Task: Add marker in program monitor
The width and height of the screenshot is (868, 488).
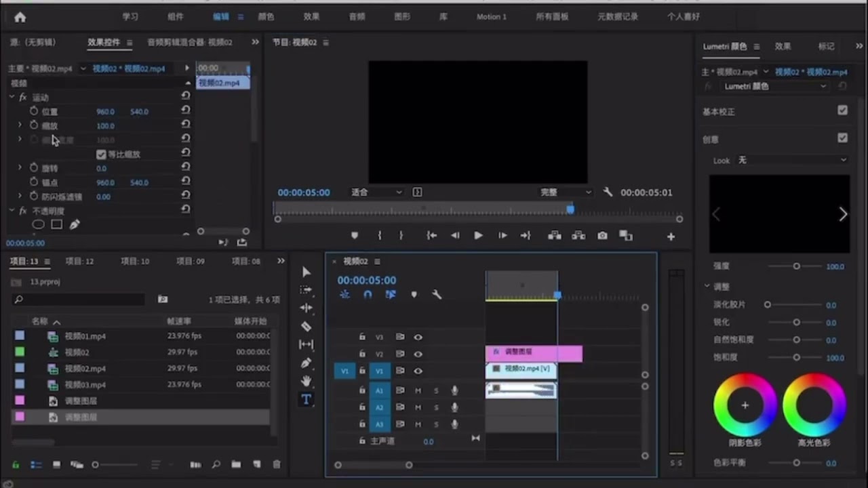Action: [x=354, y=235]
